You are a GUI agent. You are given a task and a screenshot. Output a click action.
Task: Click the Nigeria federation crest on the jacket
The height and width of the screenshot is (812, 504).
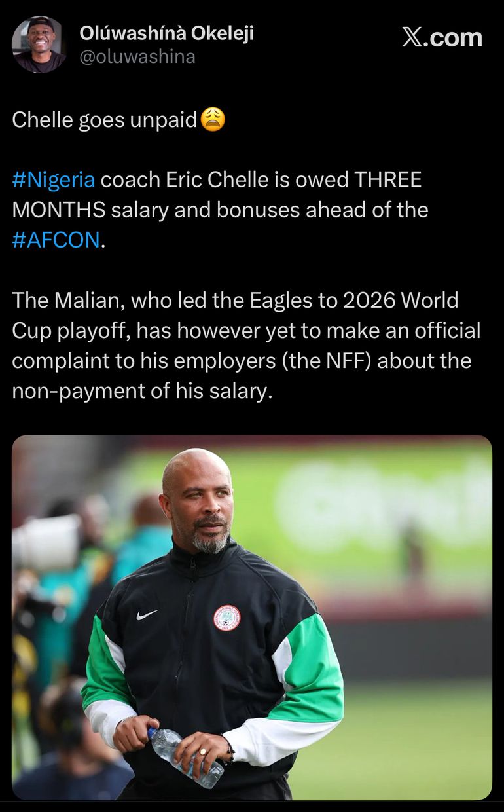point(226,618)
